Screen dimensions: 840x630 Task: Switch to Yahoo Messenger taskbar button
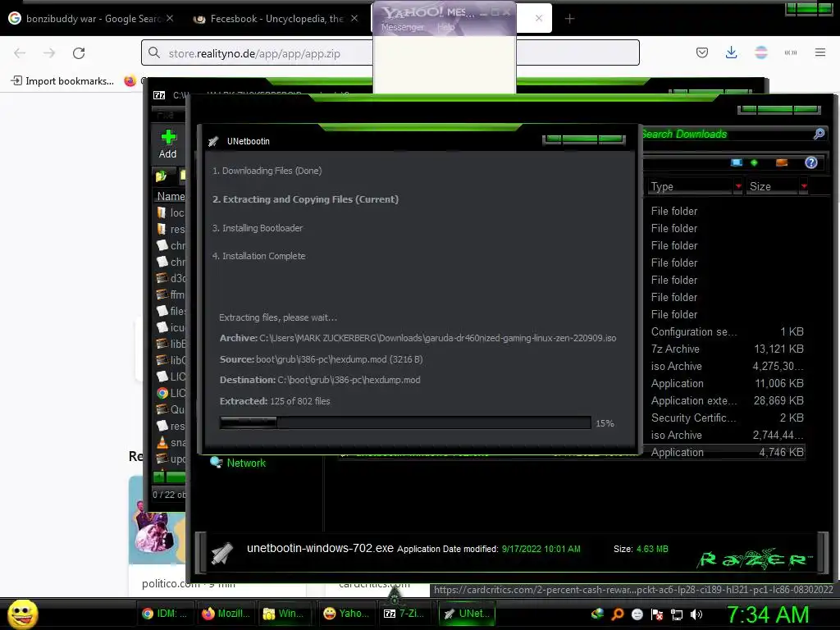[347, 614]
